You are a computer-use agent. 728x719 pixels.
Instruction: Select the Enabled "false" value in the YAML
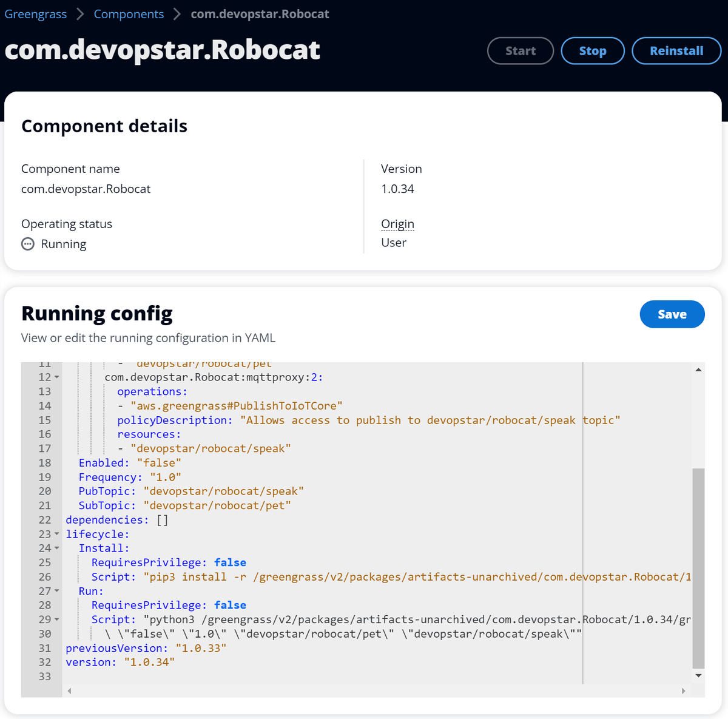(x=160, y=462)
